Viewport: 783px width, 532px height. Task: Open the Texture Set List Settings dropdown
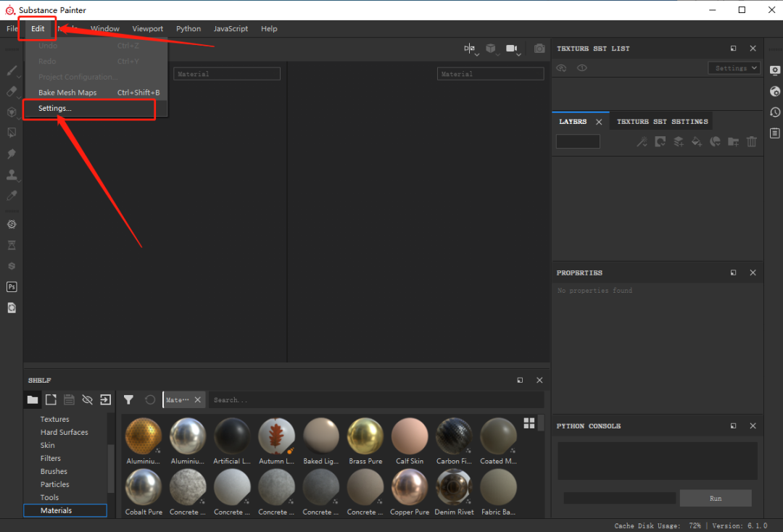click(734, 68)
